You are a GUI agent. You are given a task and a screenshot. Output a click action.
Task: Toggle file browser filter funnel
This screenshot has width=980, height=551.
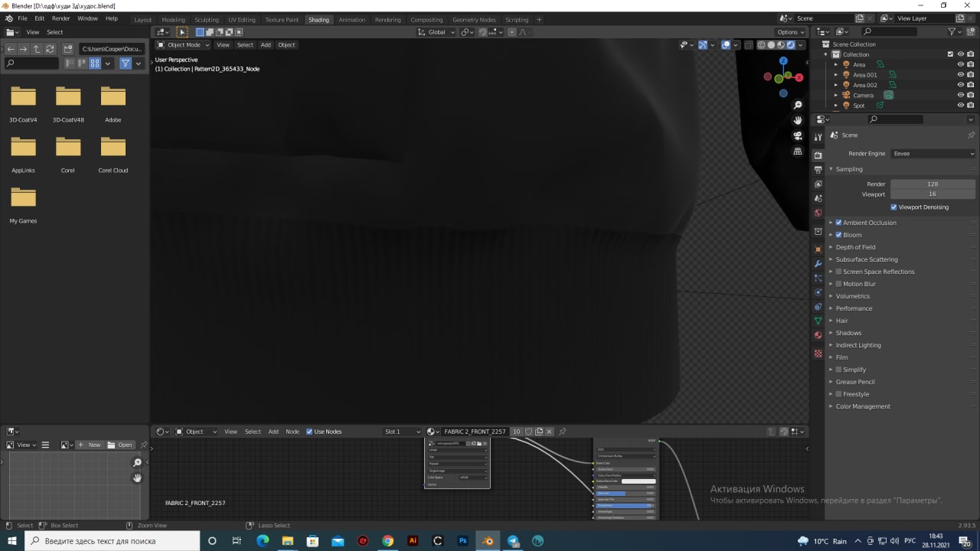[126, 64]
